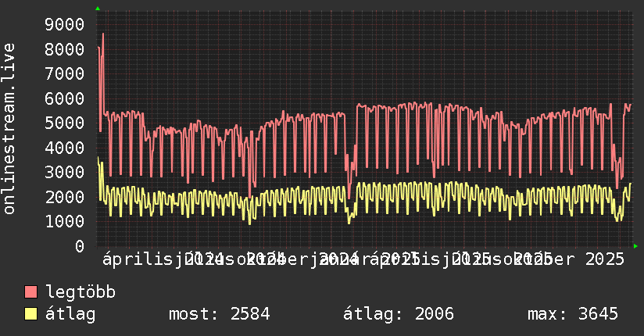Click the 0 y-axis label

point(80,246)
